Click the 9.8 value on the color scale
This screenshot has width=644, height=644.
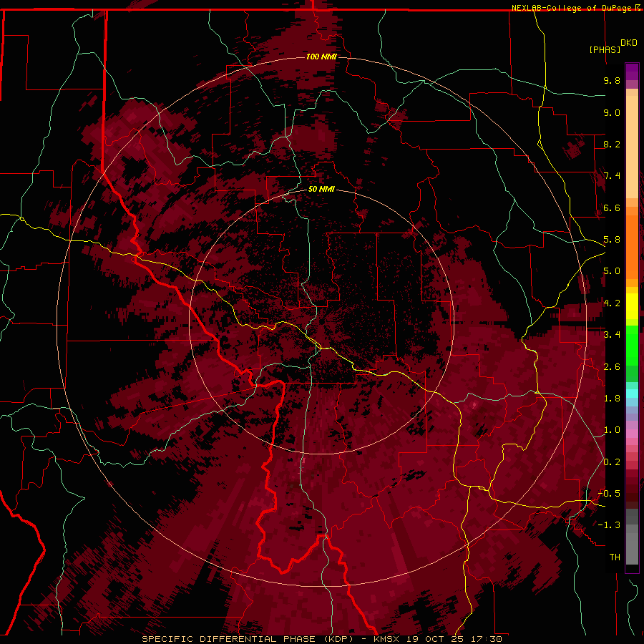tap(612, 80)
